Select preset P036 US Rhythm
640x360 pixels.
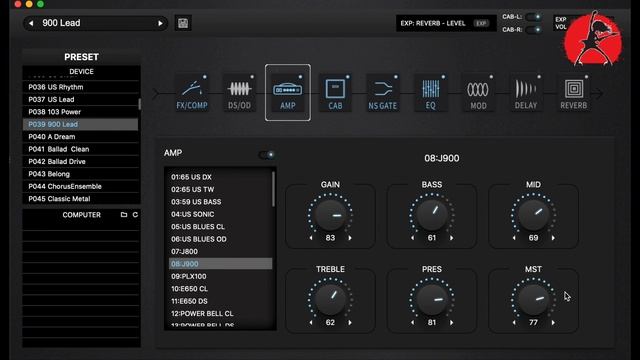click(x=80, y=87)
